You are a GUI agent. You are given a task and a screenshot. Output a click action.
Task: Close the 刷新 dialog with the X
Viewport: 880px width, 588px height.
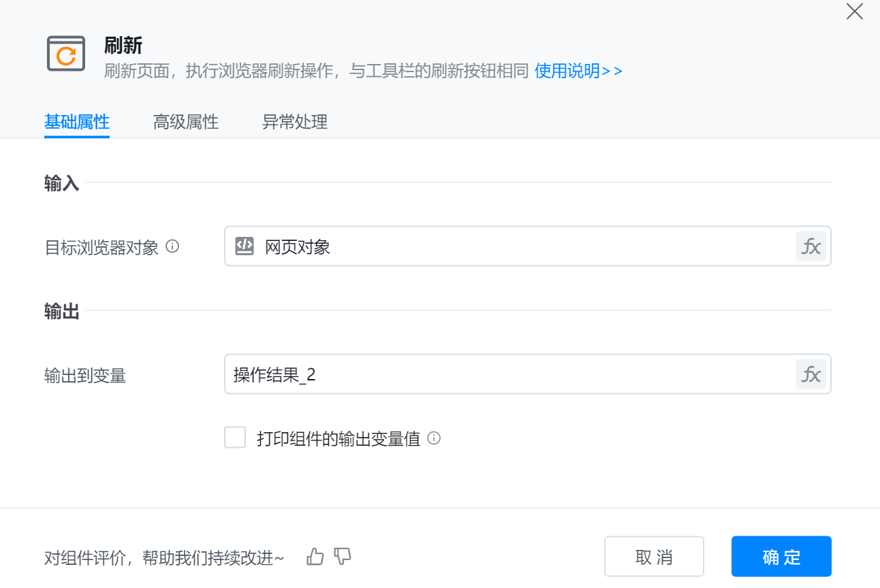(x=854, y=12)
